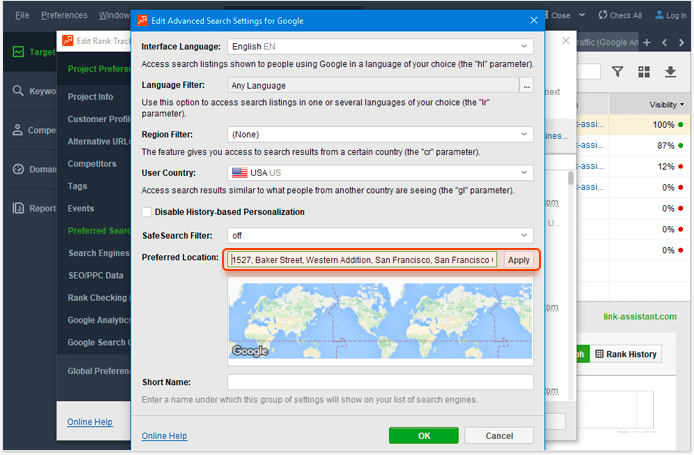Screen dimensions: 694x455
Task: Go to next workspace tab arrow
Action: tap(681, 42)
